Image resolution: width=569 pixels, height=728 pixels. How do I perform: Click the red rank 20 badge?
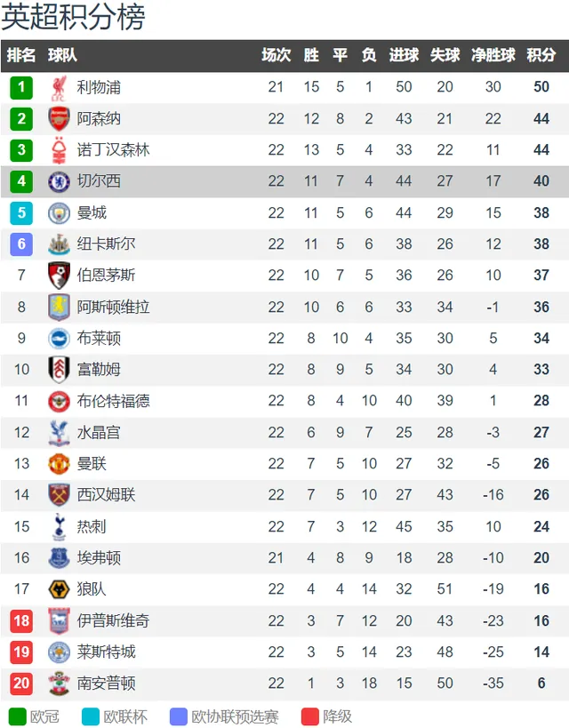(21, 683)
